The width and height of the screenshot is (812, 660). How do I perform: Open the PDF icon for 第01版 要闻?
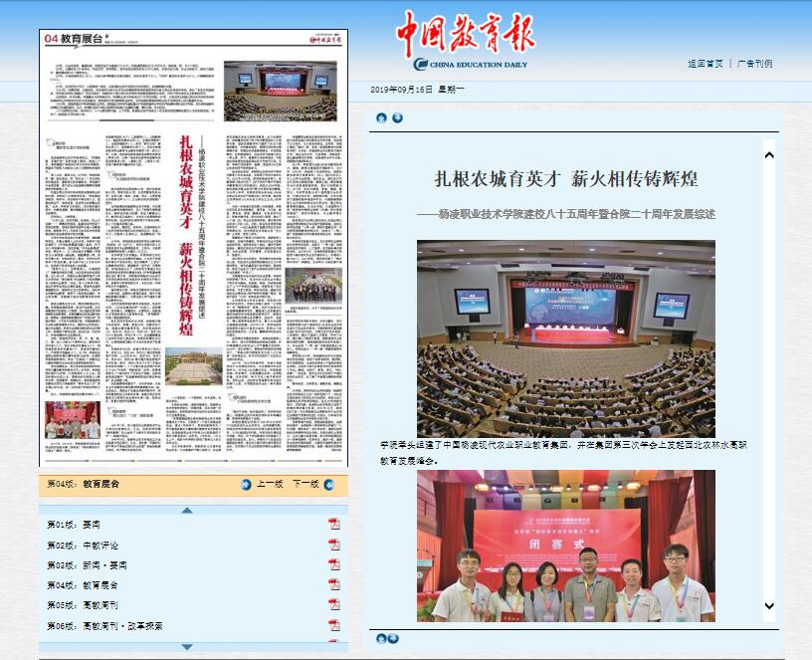click(x=334, y=524)
